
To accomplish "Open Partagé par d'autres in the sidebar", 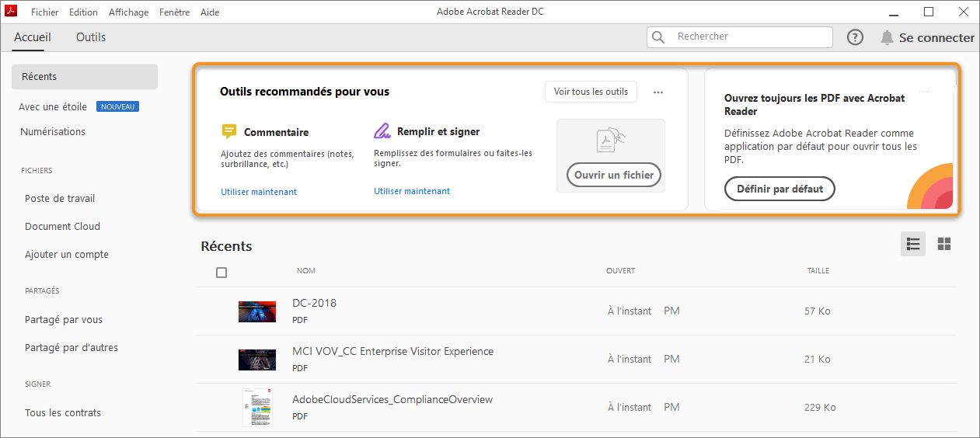I will click(71, 347).
